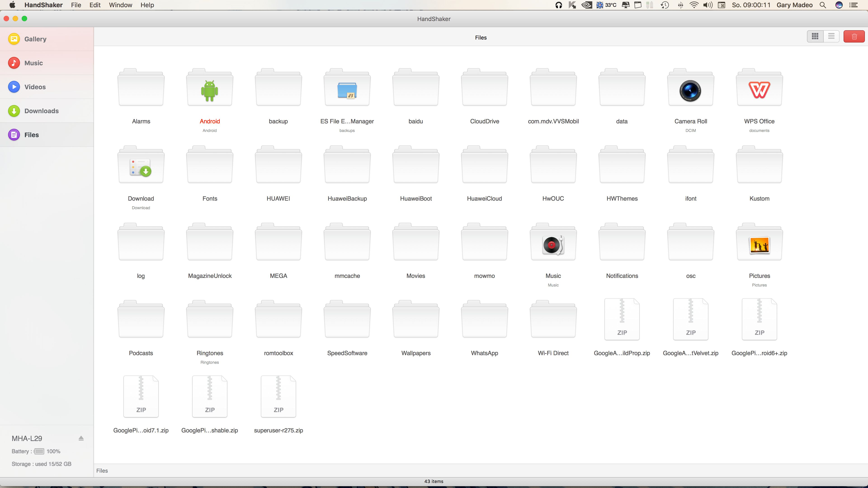Expand the MHA-L29 device expander
The image size is (868, 488).
click(82, 438)
